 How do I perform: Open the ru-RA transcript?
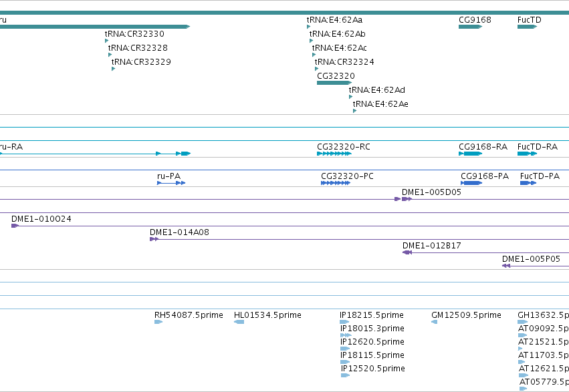tap(95, 154)
